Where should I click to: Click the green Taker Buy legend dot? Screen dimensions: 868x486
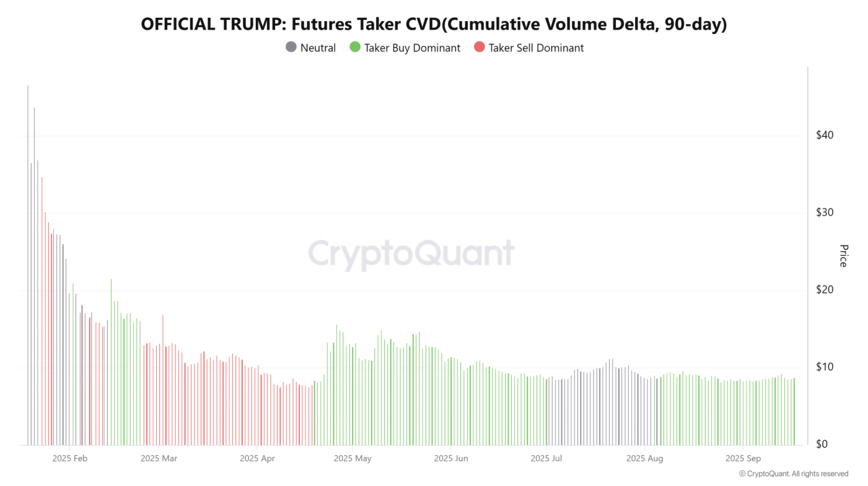point(354,48)
